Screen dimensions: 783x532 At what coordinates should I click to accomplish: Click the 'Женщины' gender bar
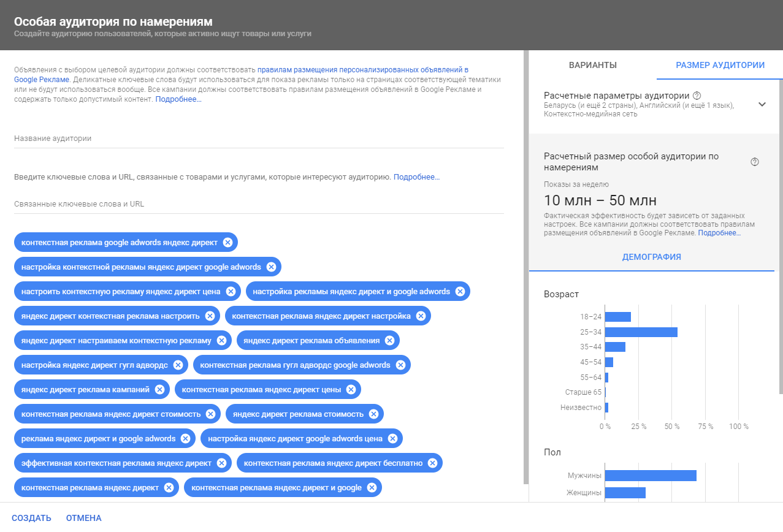point(625,493)
